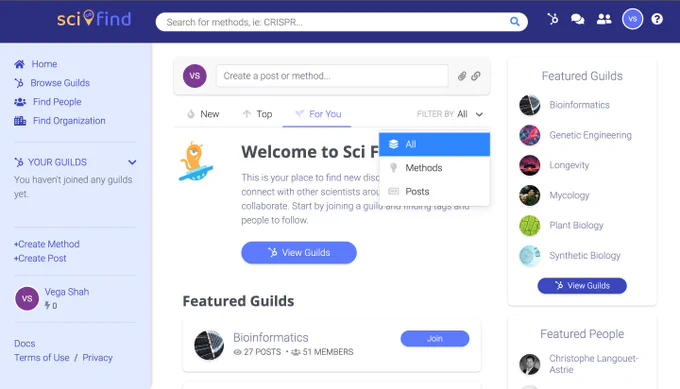The height and width of the screenshot is (389, 680).
Task: Click the VS avatar beside post box
Action: pyautogui.click(x=195, y=76)
